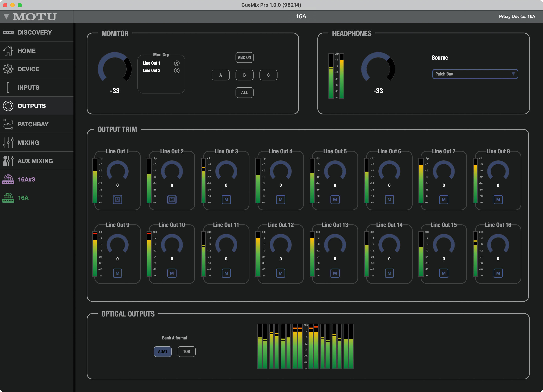The height and width of the screenshot is (392, 543).
Task: Mute Line Out 11
Action: click(x=226, y=273)
